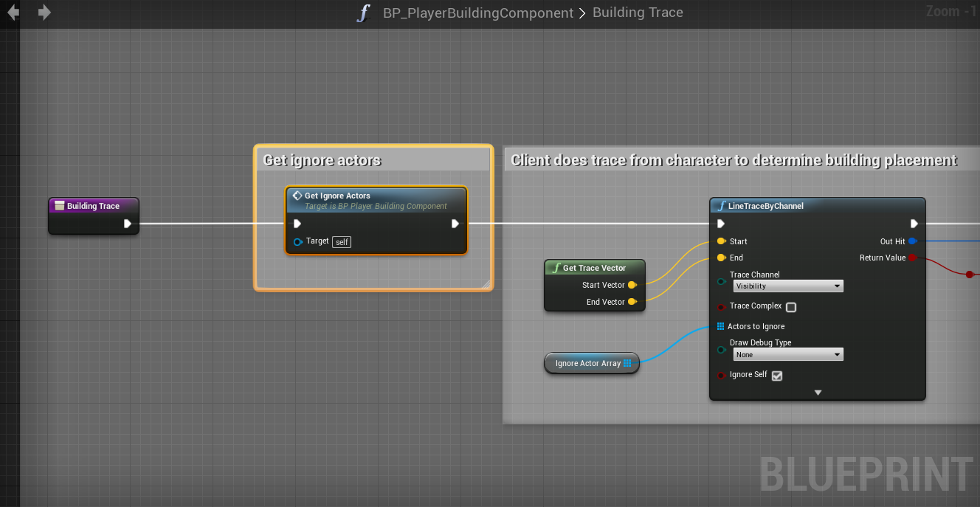Enable the Trace Complex checkbox
Image resolution: width=980 pixels, height=507 pixels.
pyautogui.click(x=791, y=307)
